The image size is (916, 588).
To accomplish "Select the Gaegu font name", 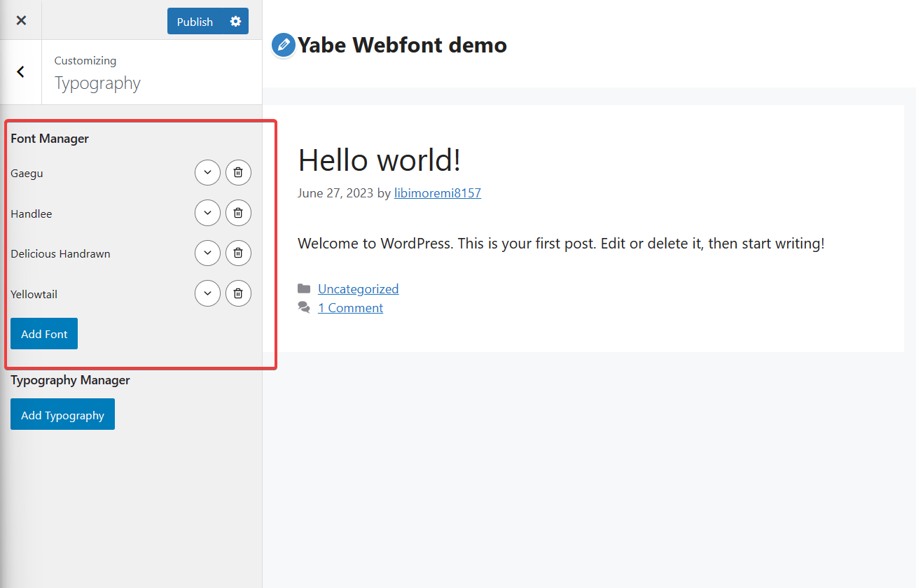I will pyautogui.click(x=27, y=174).
